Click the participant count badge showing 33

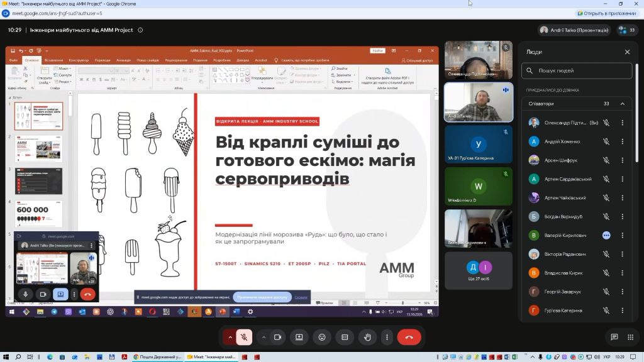[x=627, y=30]
